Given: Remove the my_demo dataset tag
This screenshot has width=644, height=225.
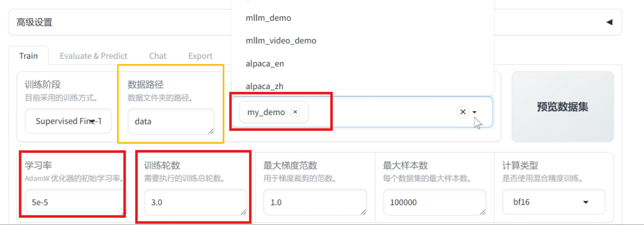Looking at the screenshot, I should [295, 112].
